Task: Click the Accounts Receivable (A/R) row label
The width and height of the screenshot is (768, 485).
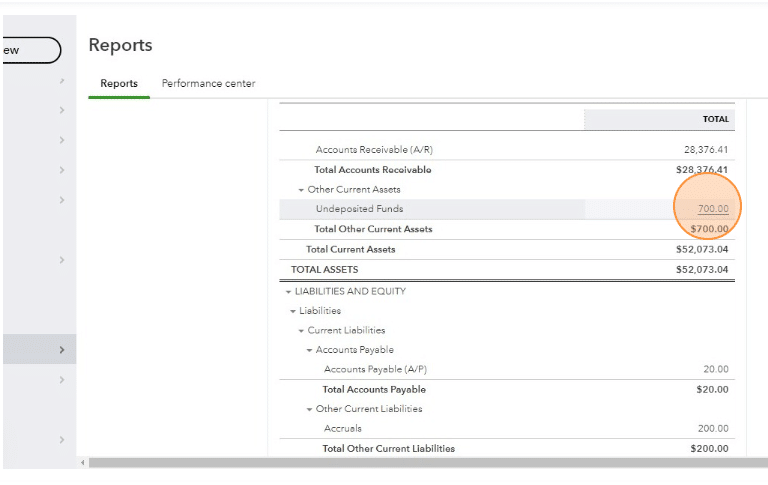Action: coord(374,149)
